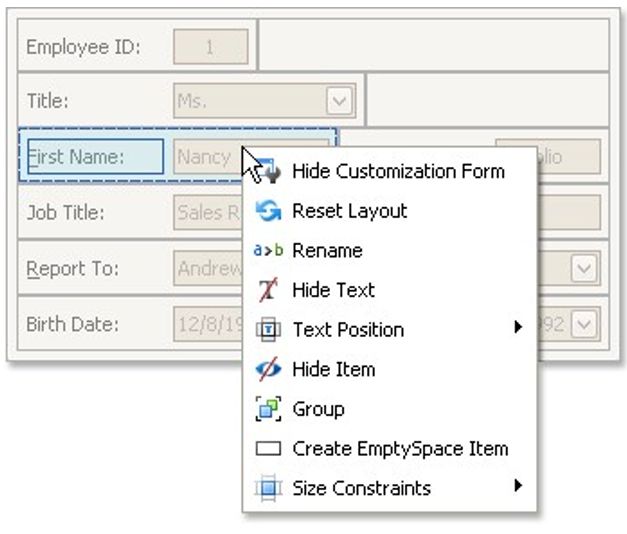Click the Job Title field label
This screenshot has width=627, height=534.
65,212
